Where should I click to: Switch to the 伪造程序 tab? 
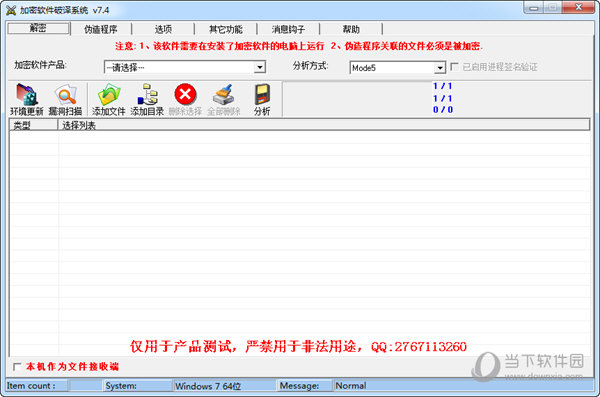coord(101,29)
